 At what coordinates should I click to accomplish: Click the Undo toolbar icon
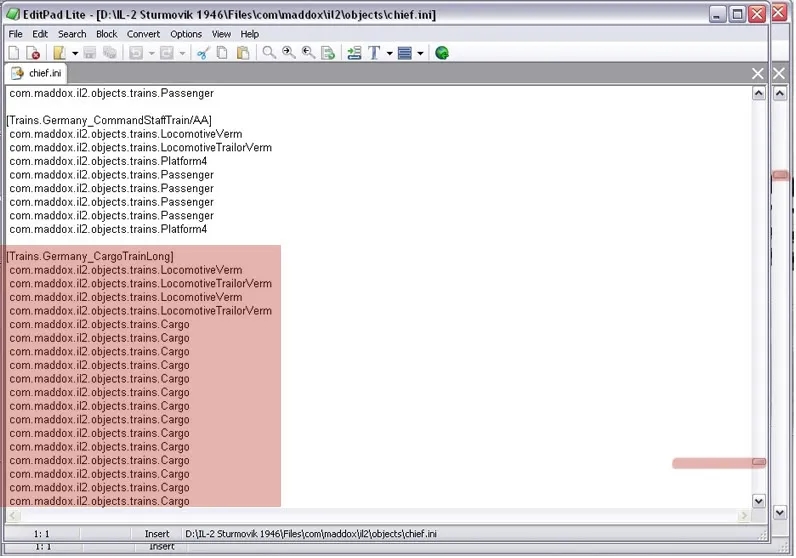(x=136, y=53)
